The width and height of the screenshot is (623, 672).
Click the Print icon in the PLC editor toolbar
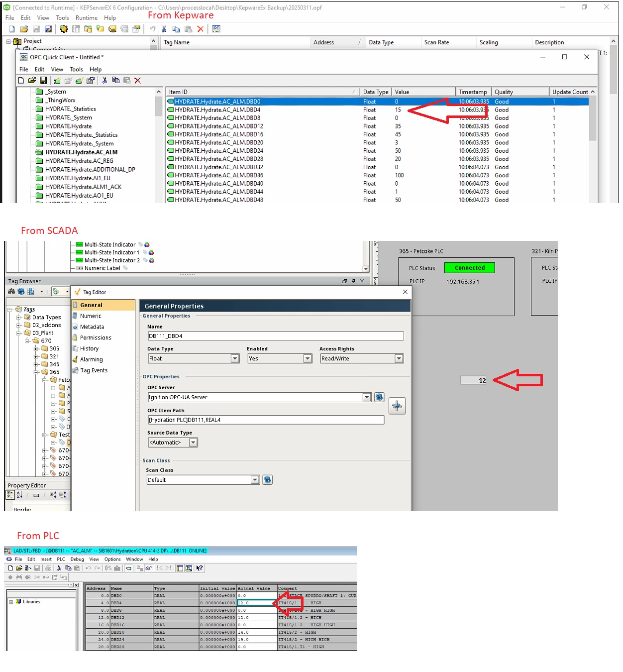(x=48, y=568)
